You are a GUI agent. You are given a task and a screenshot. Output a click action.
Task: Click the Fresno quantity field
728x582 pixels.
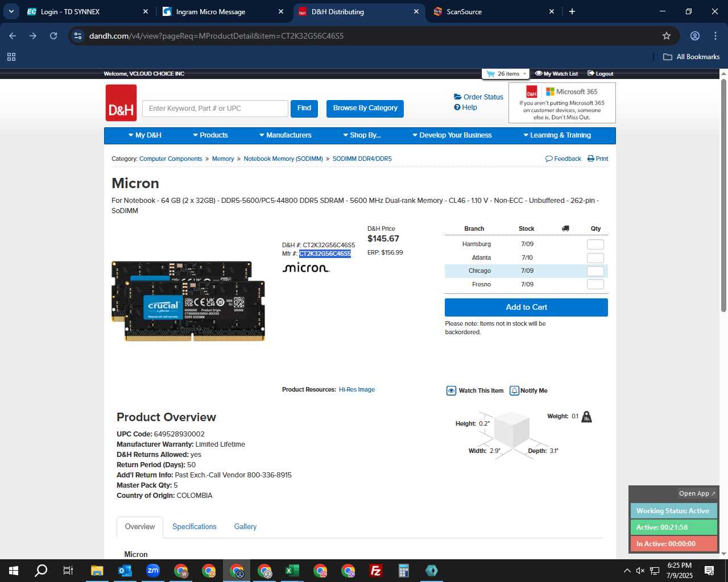(x=595, y=284)
